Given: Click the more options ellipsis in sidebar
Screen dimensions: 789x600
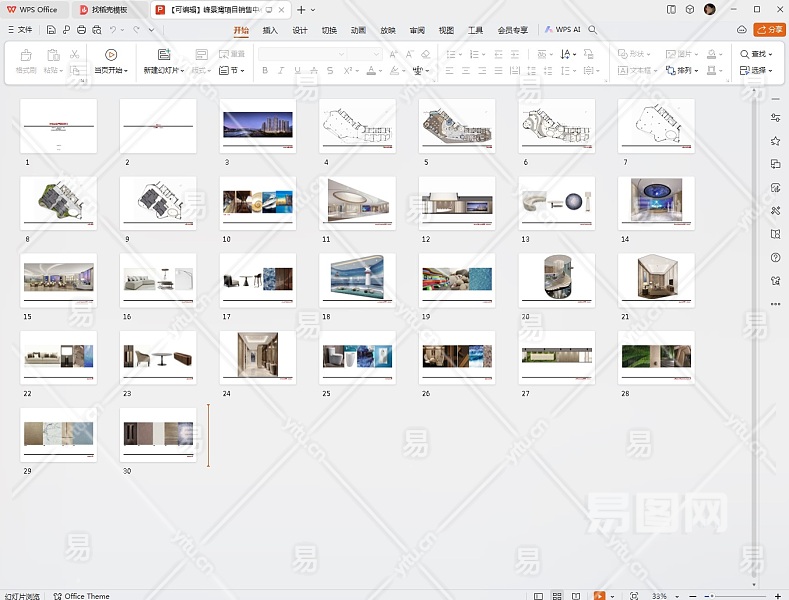Looking at the screenshot, I should (x=775, y=304).
